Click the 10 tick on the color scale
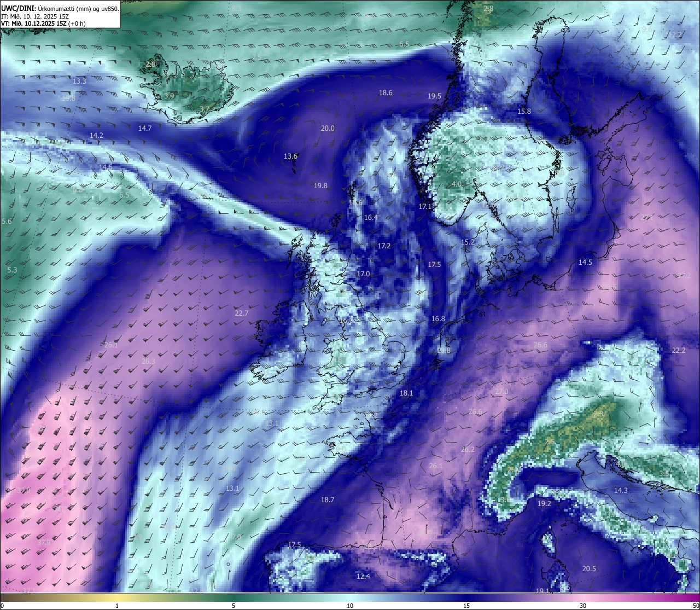Image resolution: width=700 pixels, height=610 pixels. (x=350, y=606)
